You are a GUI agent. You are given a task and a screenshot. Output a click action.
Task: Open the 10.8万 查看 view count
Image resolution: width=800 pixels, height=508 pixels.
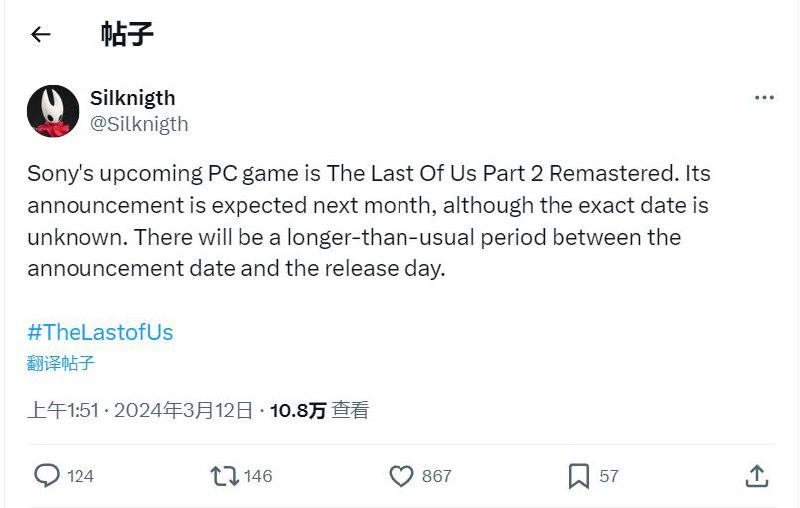pyautogui.click(x=320, y=410)
